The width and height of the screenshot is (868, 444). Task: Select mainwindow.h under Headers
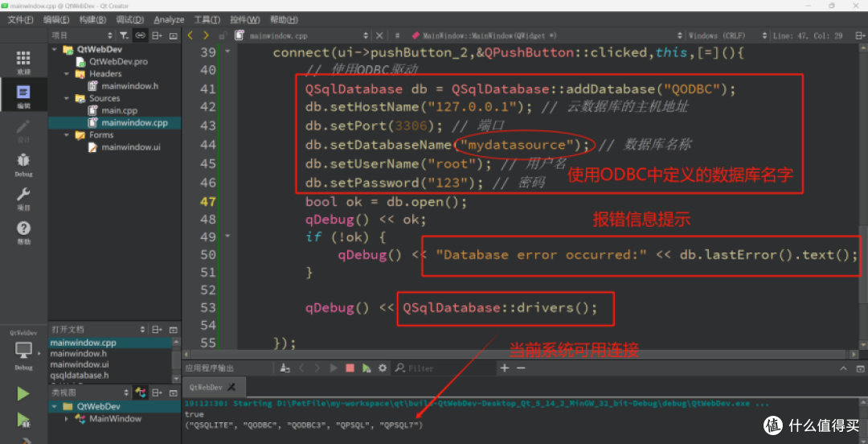(x=129, y=86)
